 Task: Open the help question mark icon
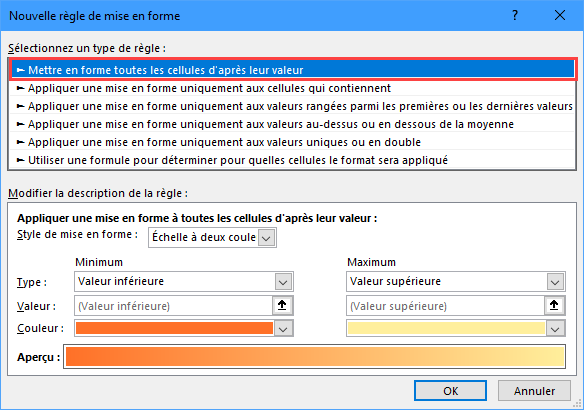click(x=515, y=16)
